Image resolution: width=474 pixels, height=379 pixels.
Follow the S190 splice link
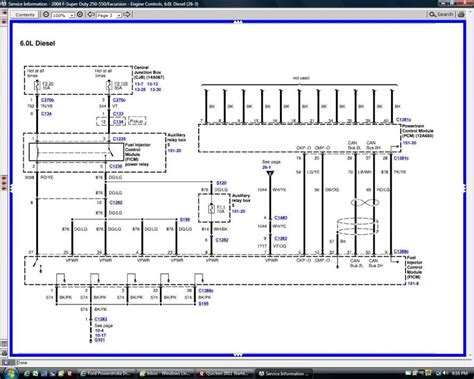tap(185, 220)
